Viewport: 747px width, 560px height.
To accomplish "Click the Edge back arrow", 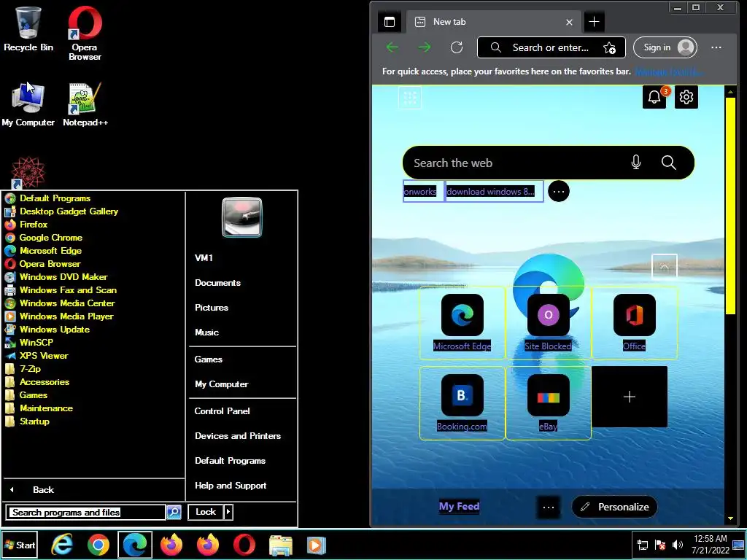I will tap(392, 47).
